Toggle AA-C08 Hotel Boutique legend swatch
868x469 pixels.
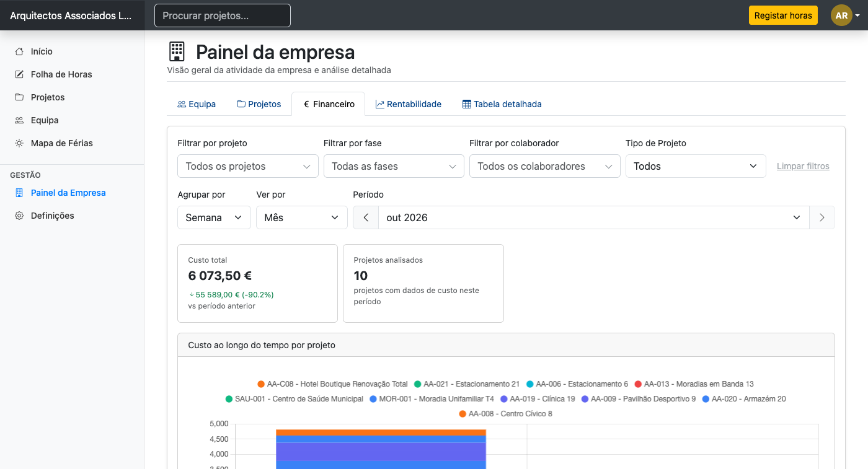pos(261,384)
